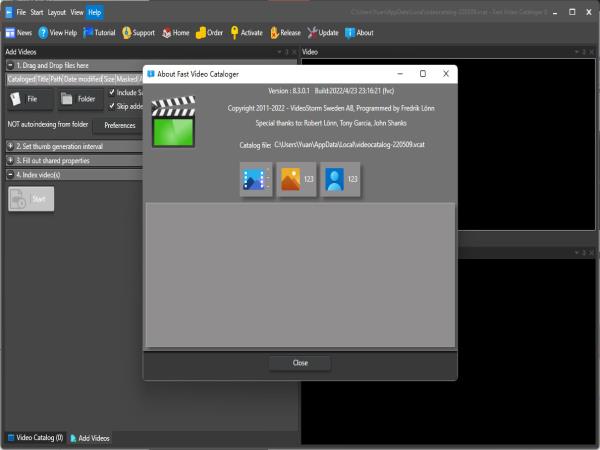Viewport: 600px width, 450px height.
Task: Check for Update in the toolbar
Action: click(322, 32)
